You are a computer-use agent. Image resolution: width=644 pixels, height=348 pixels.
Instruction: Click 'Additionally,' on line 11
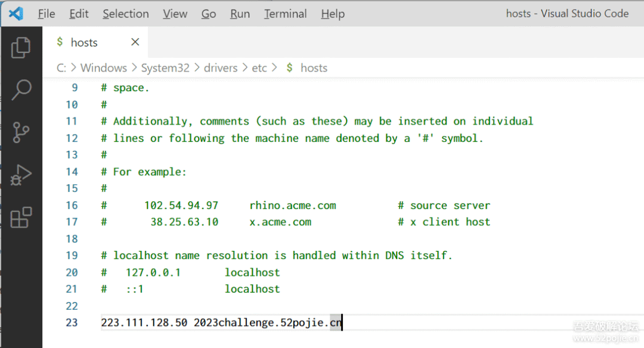pyautogui.click(x=153, y=122)
